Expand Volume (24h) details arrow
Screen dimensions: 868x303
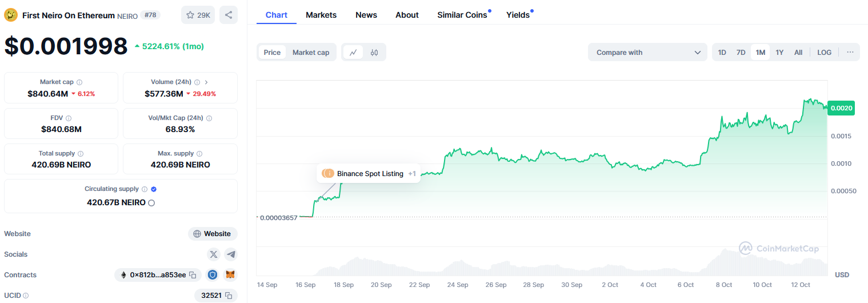(206, 82)
